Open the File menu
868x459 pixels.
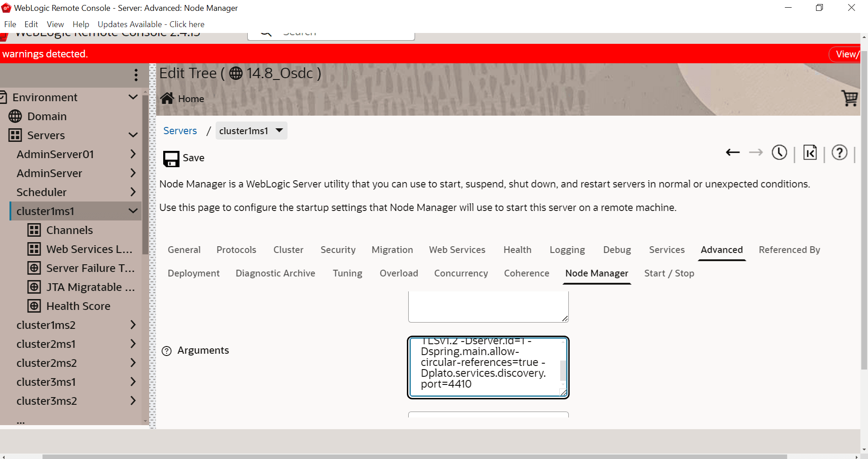pos(10,24)
